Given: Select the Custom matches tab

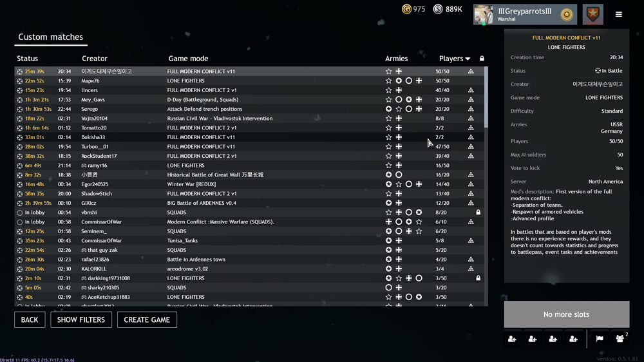Looking at the screenshot, I should pos(50,37).
